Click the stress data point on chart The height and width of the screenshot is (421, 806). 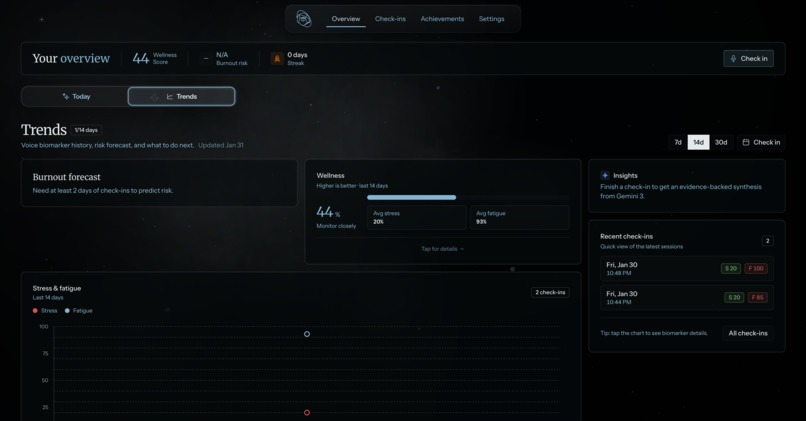coord(307,412)
